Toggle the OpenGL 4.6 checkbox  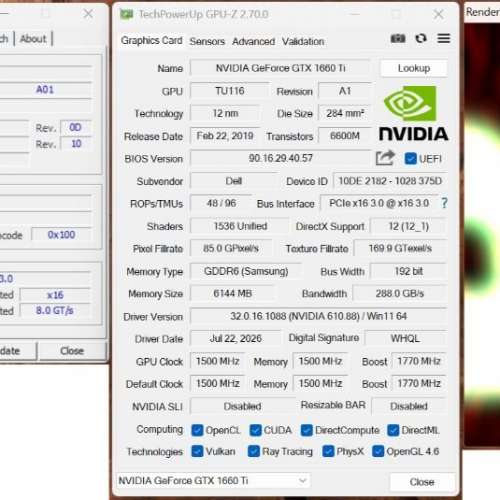378,451
